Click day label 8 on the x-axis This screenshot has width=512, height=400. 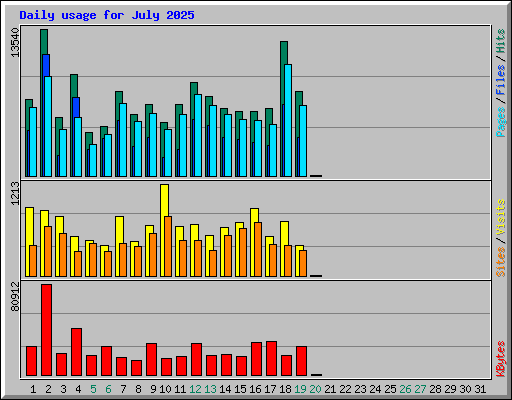pos(138,389)
